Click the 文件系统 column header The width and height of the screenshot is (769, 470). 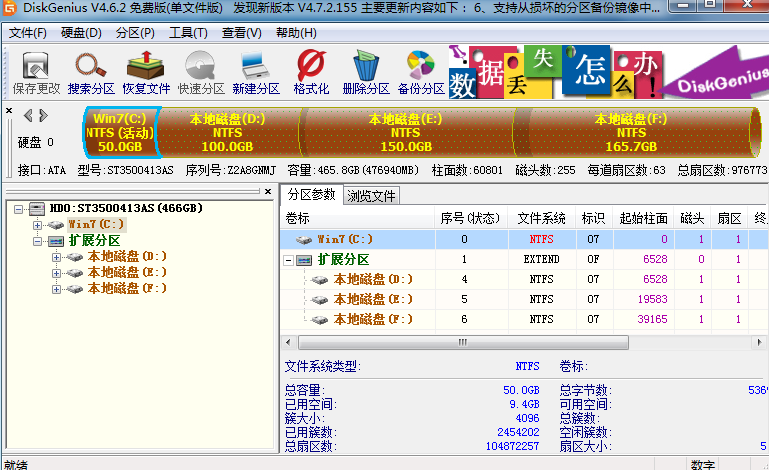pyautogui.click(x=542, y=218)
